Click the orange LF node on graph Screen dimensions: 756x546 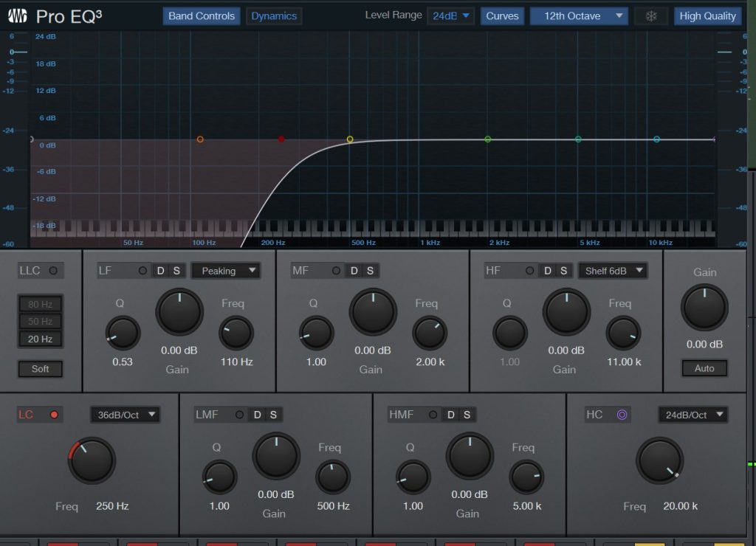point(200,139)
